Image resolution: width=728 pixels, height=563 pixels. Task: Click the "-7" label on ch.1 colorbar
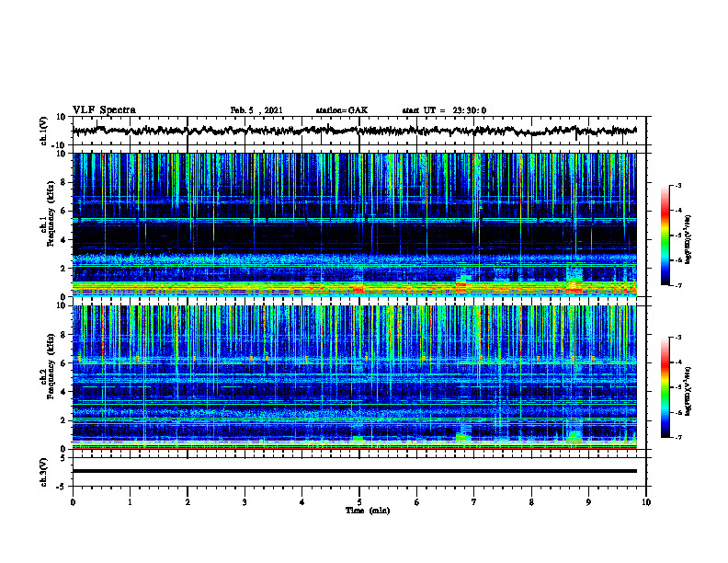coord(678,285)
